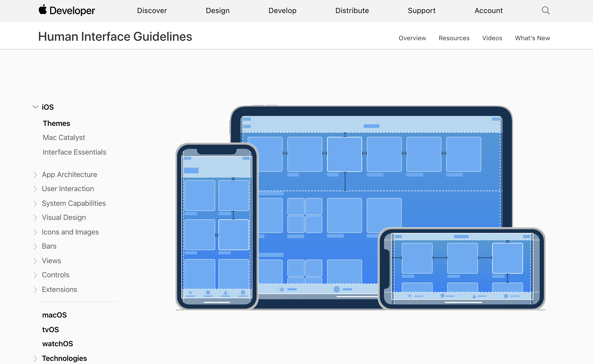Switch to the Resources tab
Image resolution: width=593 pixels, height=364 pixels.
[x=454, y=38]
